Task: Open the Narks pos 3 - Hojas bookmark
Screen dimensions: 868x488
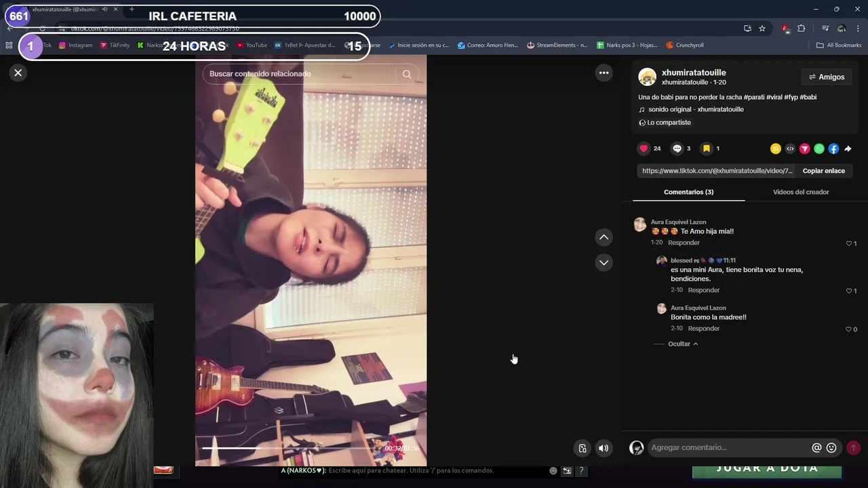Action: click(627, 45)
